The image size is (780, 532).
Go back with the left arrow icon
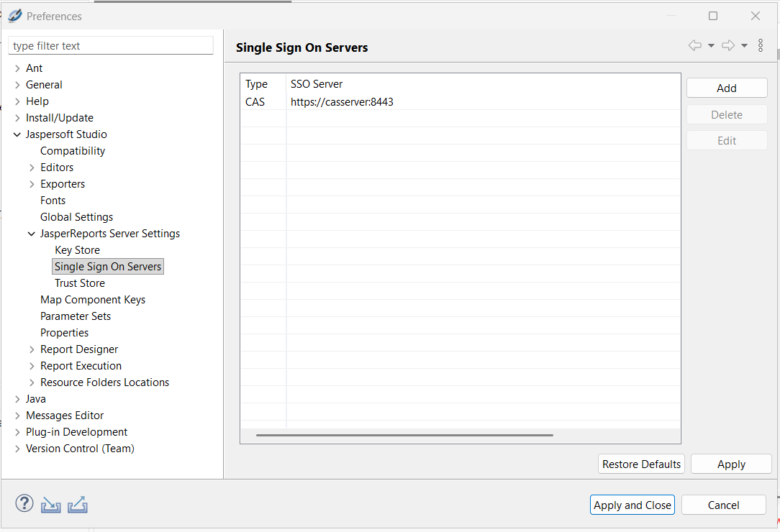point(695,45)
